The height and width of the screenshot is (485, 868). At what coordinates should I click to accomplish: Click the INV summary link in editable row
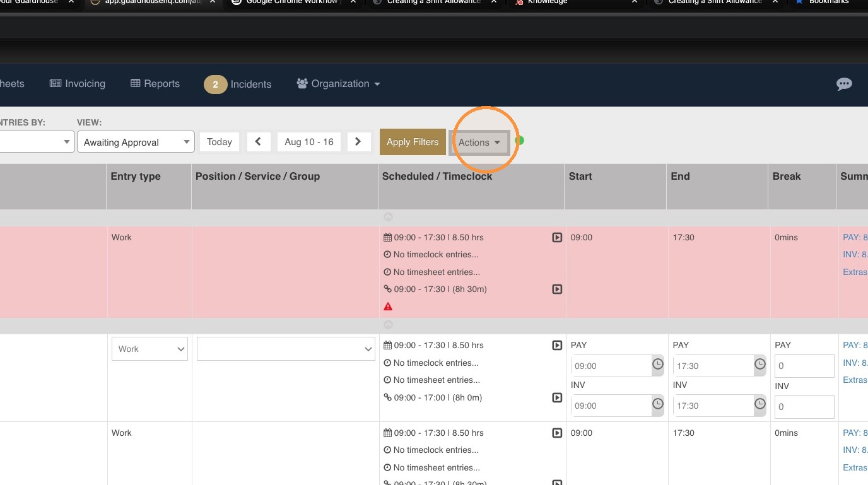(855, 363)
